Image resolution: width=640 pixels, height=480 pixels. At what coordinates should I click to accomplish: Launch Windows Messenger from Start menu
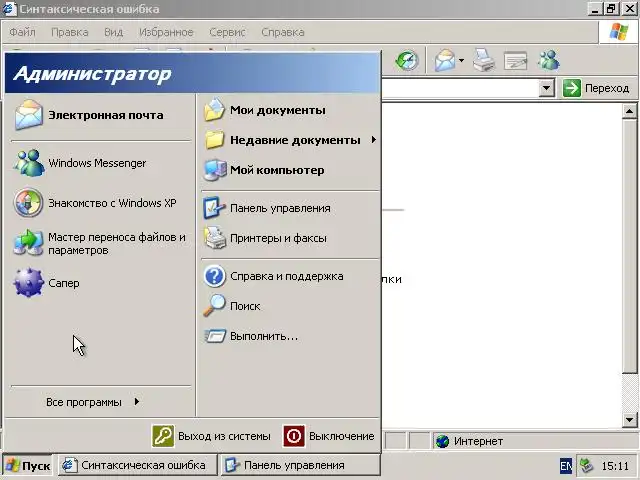pyautogui.click(x=100, y=163)
